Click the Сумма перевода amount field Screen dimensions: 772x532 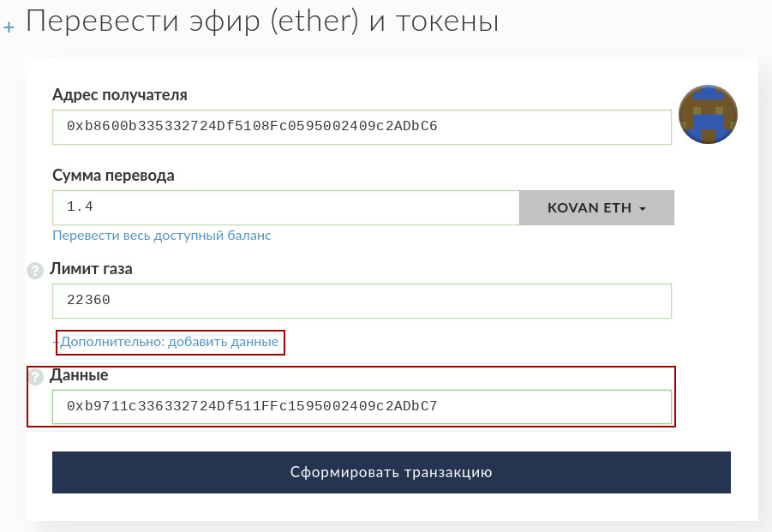tap(285, 208)
